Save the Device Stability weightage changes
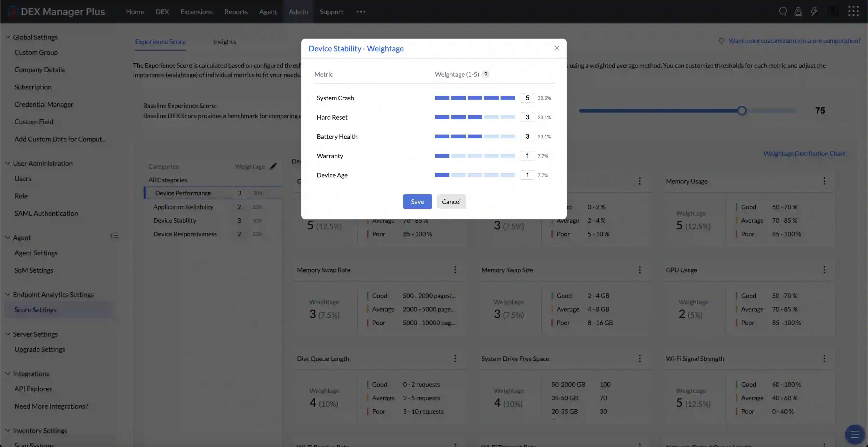This screenshot has height=447, width=868. click(x=417, y=201)
